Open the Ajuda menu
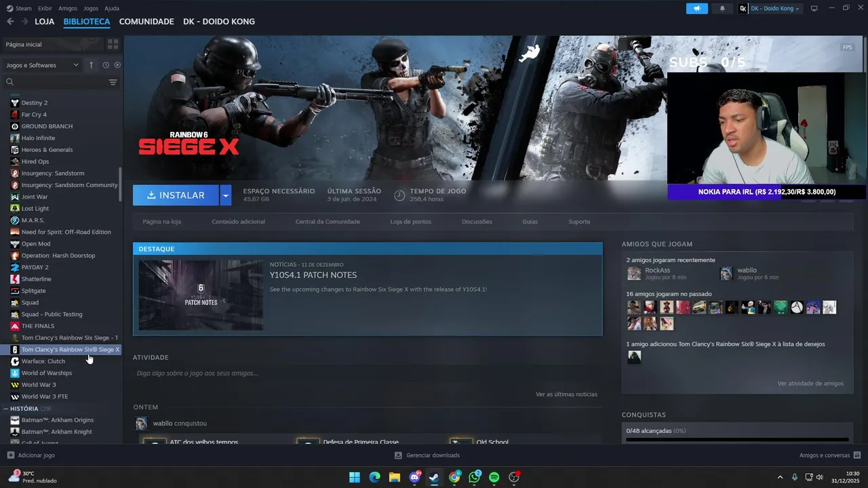The height and width of the screenshot is (488, 868). pos(112,8)
